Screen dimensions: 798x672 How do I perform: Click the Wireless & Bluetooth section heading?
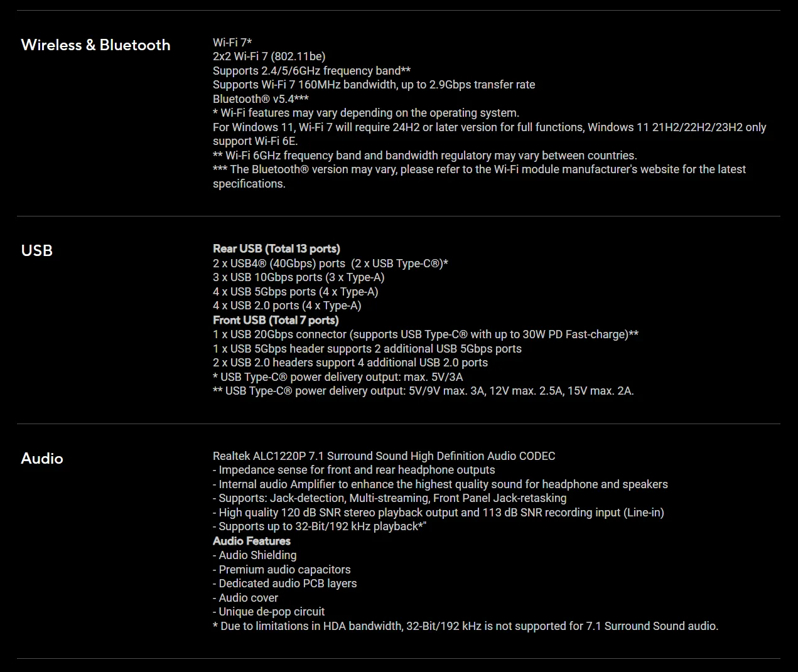pos(95,45)
